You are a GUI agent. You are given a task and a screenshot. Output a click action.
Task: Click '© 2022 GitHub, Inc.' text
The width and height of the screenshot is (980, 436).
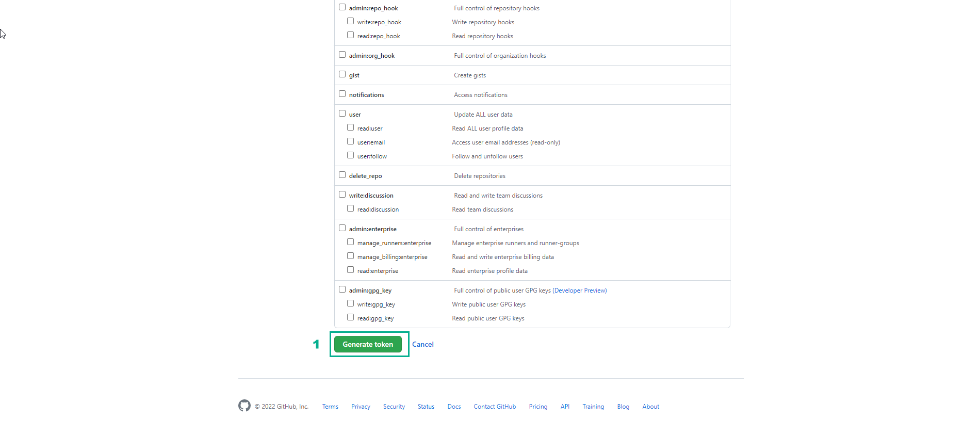pyautogui.click(x=282, y=407)
